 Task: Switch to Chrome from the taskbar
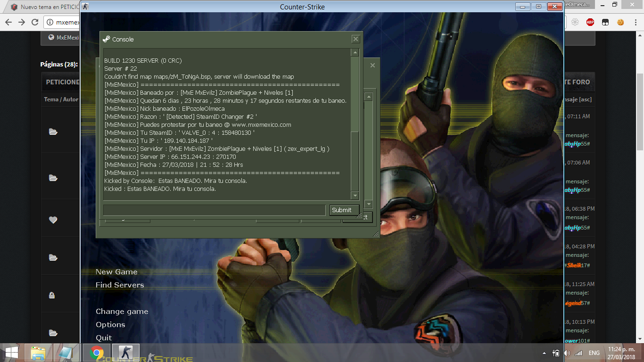click(97, 353)
